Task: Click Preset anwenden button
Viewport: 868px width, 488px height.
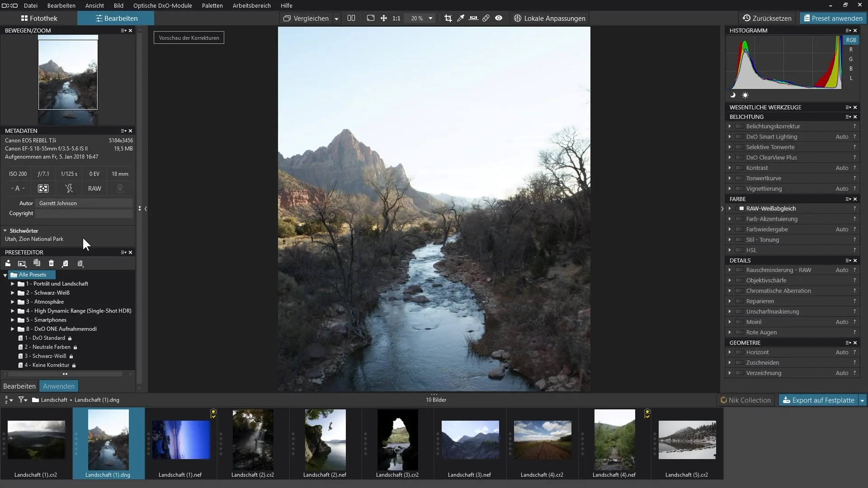Action: coord(833,19)
